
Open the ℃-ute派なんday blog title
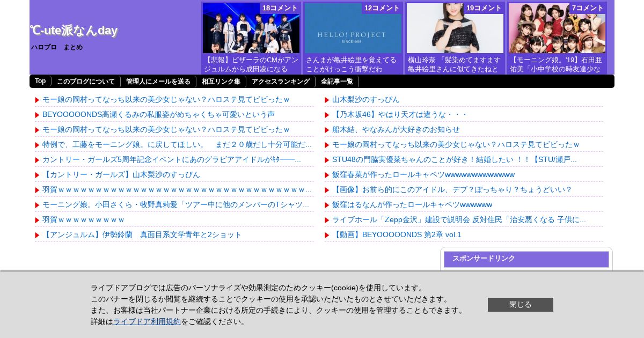(x=74, y=31)
